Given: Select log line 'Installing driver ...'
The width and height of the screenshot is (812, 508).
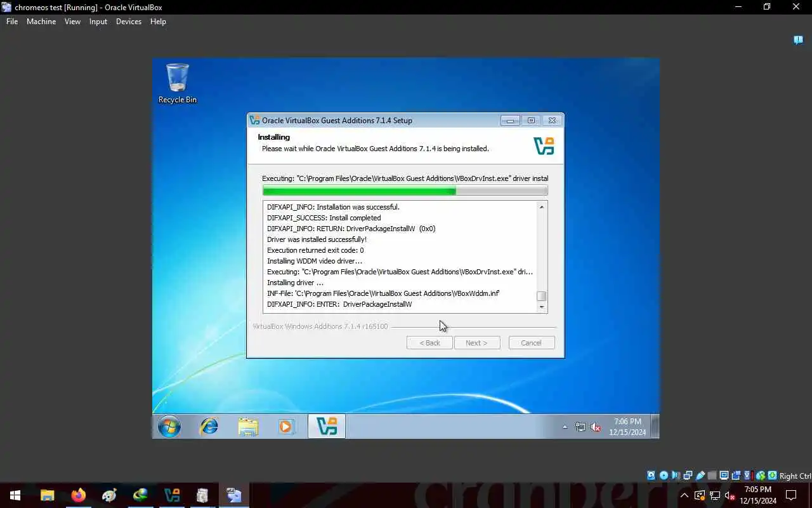Looking at the screenshot, I should (x=295, y=283).
